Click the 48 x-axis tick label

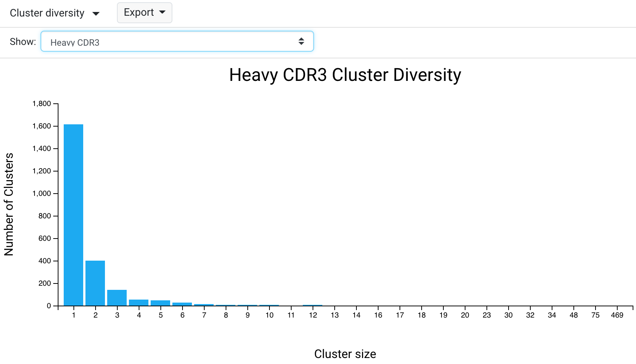pos(573,315)
